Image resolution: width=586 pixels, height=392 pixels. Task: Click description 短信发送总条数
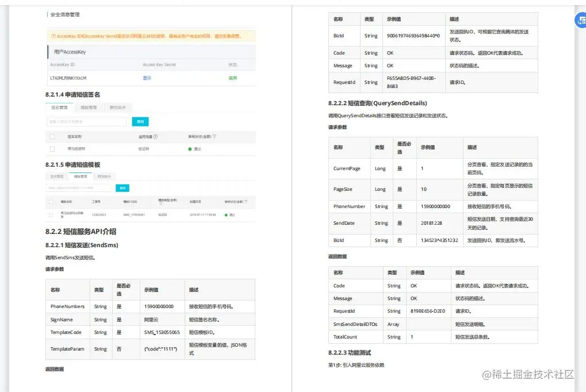(472, 337)
